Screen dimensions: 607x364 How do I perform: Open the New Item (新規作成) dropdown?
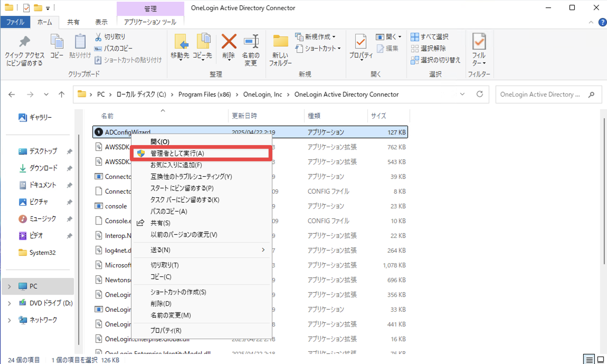(316, 37)
